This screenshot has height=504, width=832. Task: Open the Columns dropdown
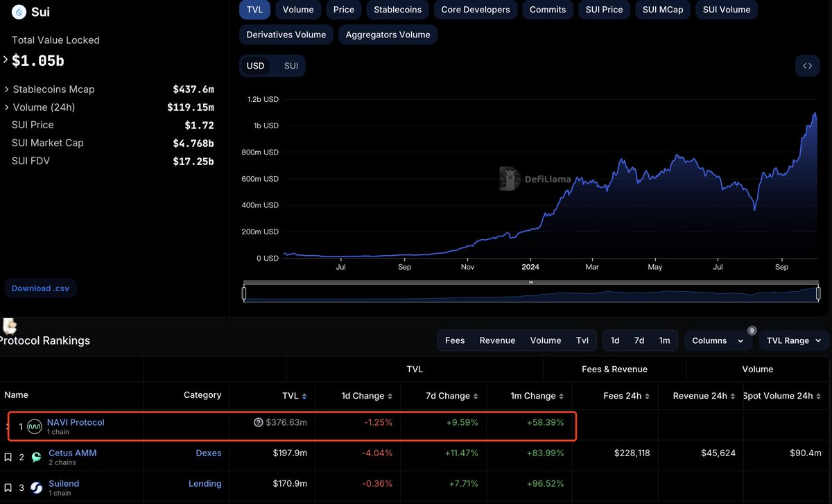click(719, 340)
